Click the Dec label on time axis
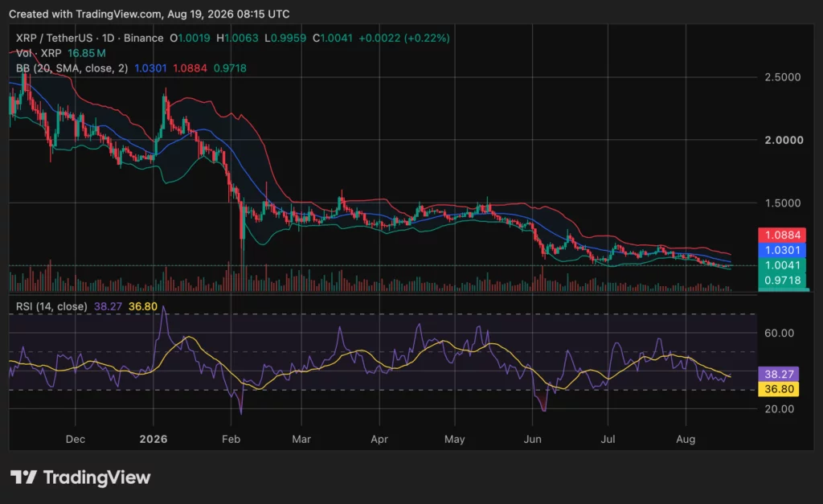Screen dimensions: 823x504 point(75,439)
